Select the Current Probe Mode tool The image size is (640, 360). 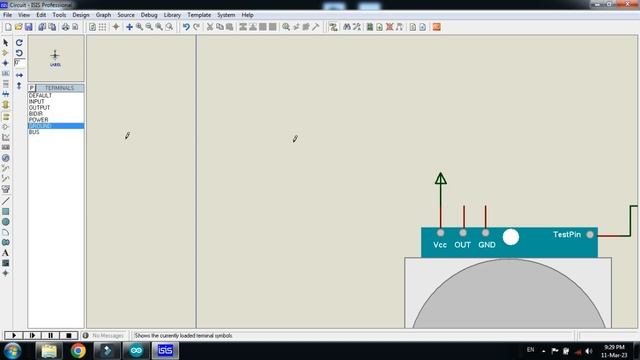click(5, 178)
